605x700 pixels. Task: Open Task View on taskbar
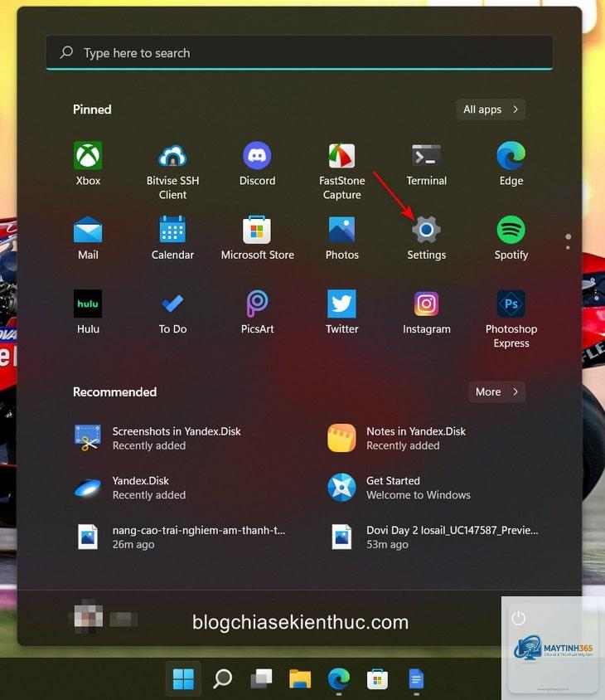(261, 679)
